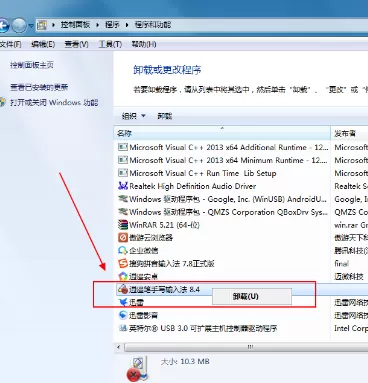Open the 文件(F) menu
This screenshot has height=383, width=368.
pos(10,44)
